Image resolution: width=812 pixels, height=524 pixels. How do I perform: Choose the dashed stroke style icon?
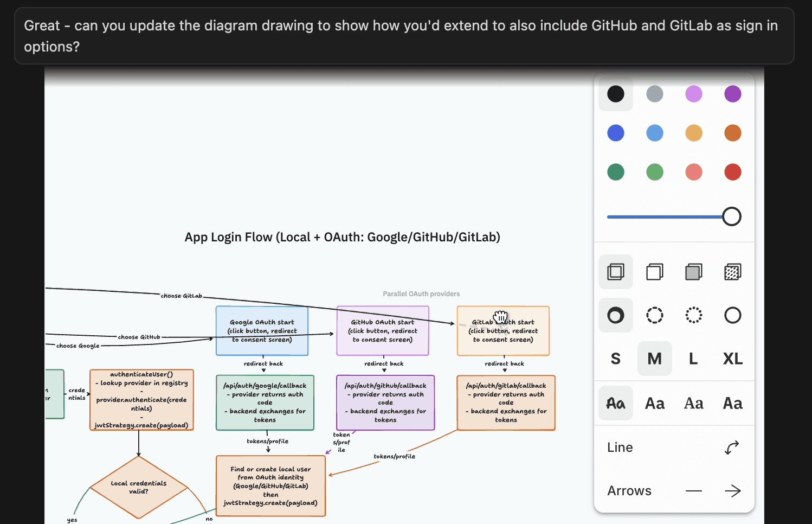(655, 315)
